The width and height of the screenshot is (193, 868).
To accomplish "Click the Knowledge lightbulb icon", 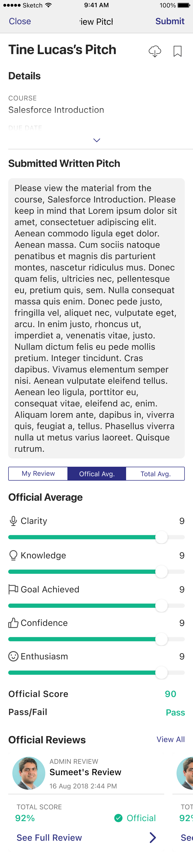I will click(x=13, y=555).
